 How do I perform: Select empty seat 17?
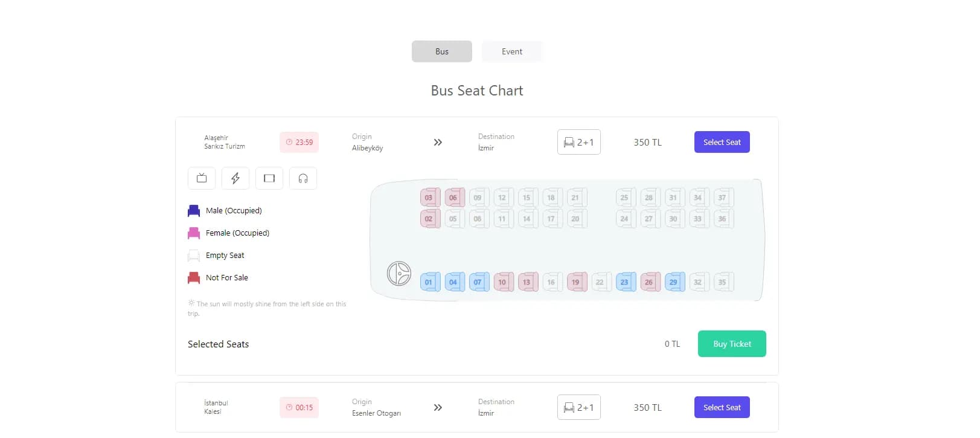(x=552, y=219)
